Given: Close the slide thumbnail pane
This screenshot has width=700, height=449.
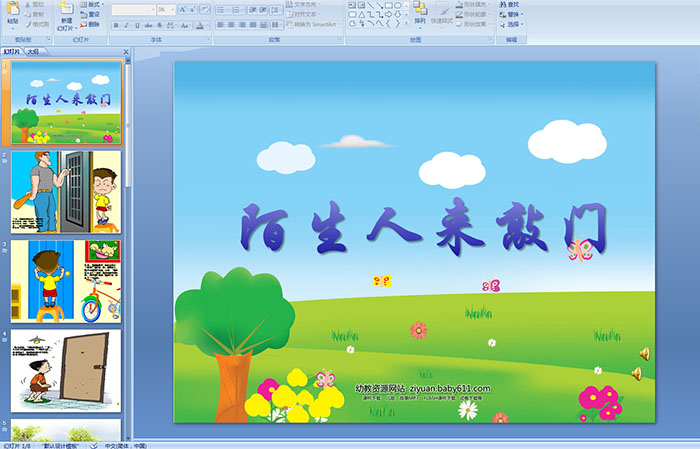Looking at the screenshot, I should (126, 52).
